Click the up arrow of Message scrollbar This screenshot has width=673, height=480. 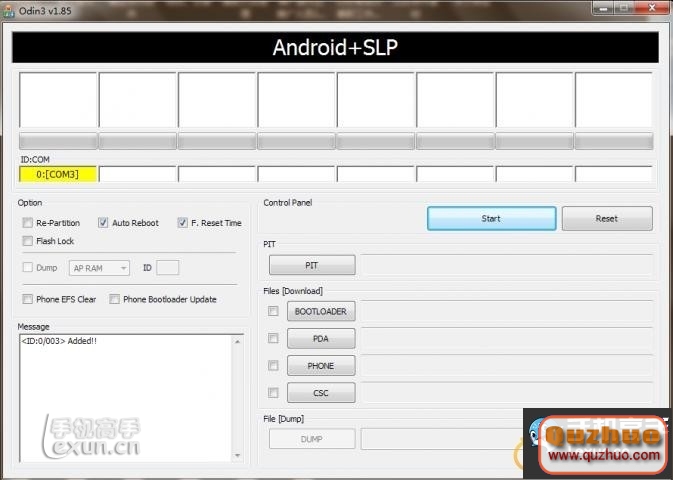pos(237,341)
